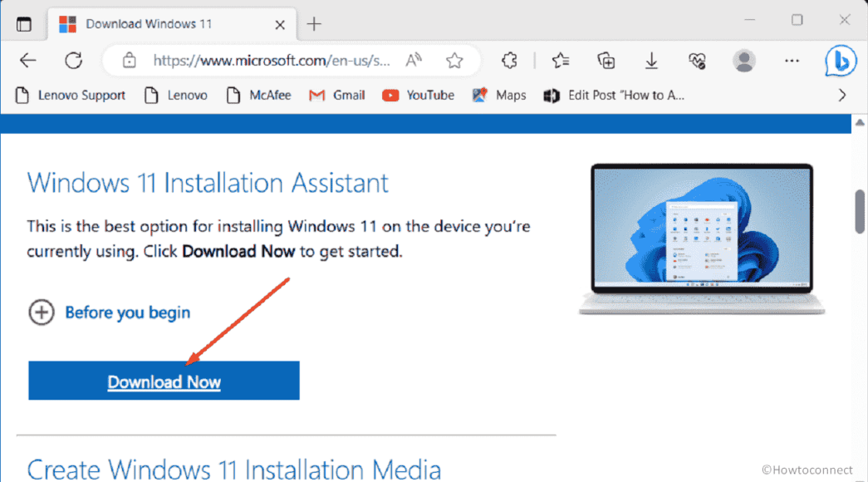Open the Lenovo bookmark
The height and width of the screenshot is (482, 868).
(x=175, y=96)
